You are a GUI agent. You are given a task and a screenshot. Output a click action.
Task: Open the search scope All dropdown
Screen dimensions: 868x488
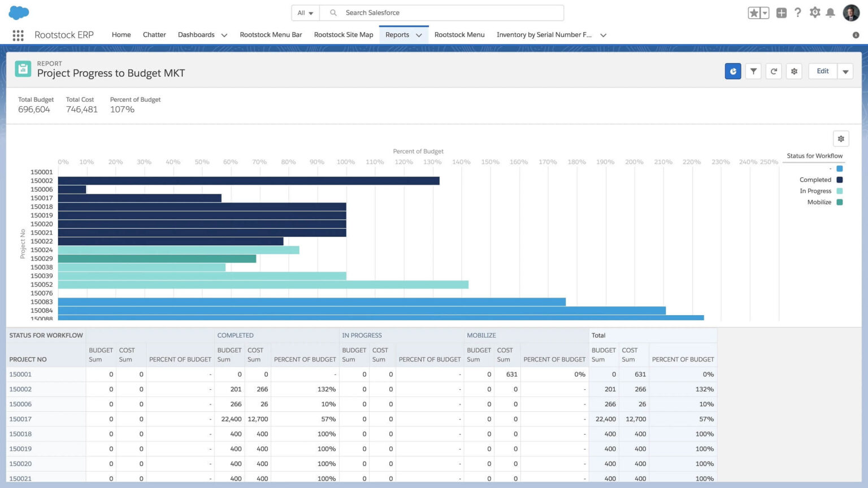pos(305,13)
